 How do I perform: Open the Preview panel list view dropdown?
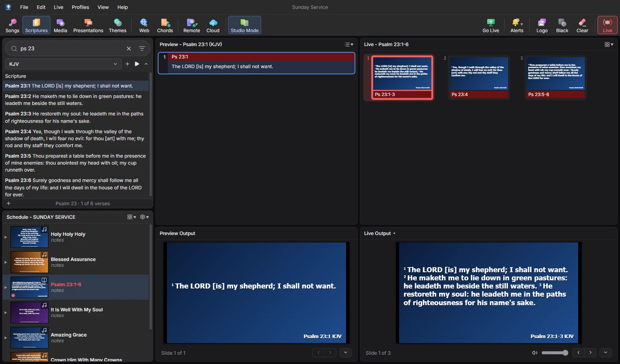pyautogui.click(x=349, y=45)
